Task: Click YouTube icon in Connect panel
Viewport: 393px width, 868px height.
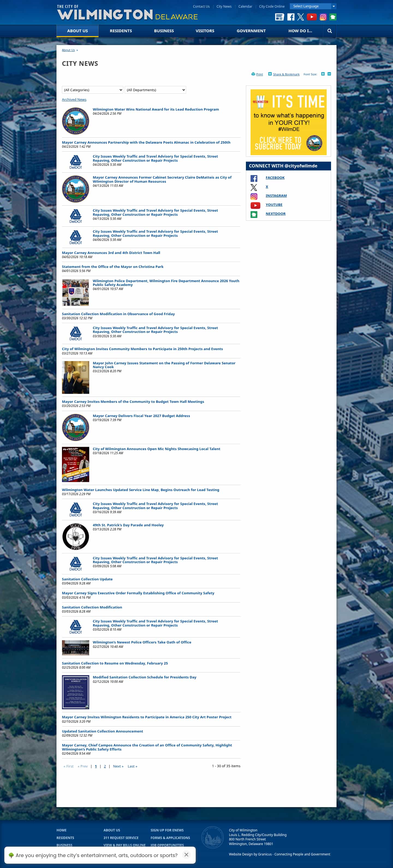Action: pos(255,205)
